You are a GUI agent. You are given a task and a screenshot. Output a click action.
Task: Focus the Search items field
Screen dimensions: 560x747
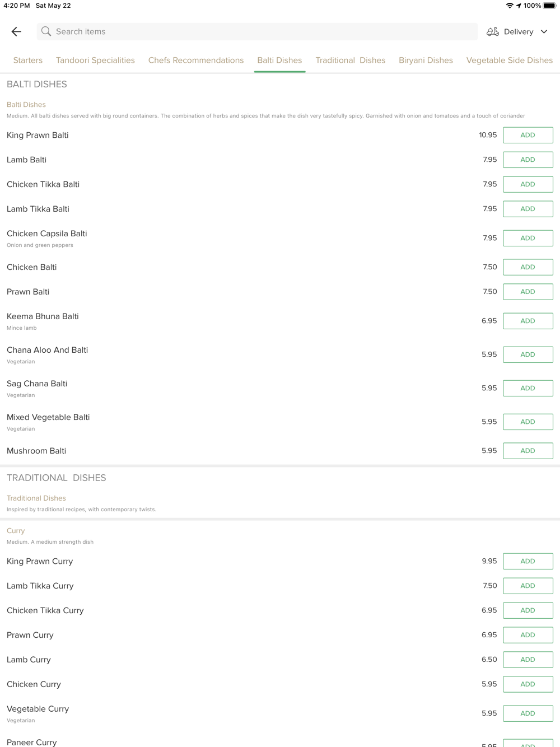[x=257, y=31]
